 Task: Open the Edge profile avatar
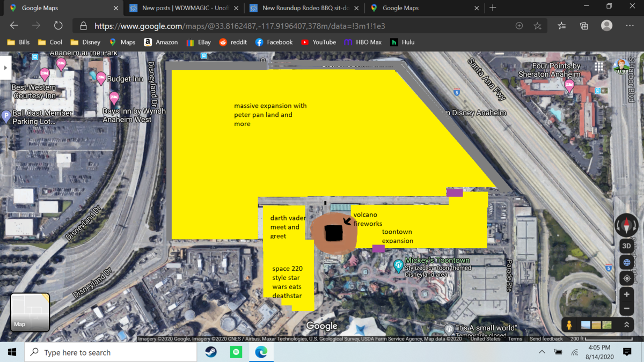(607, 26)
